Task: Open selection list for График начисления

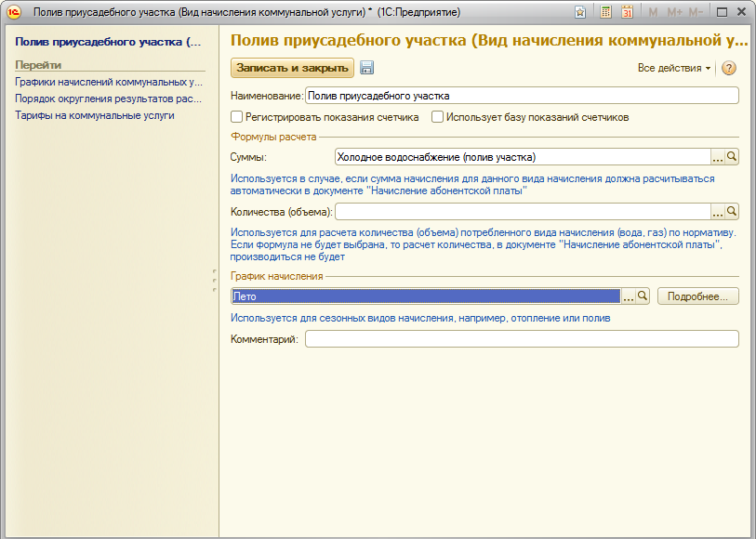Action: [628, 296]
